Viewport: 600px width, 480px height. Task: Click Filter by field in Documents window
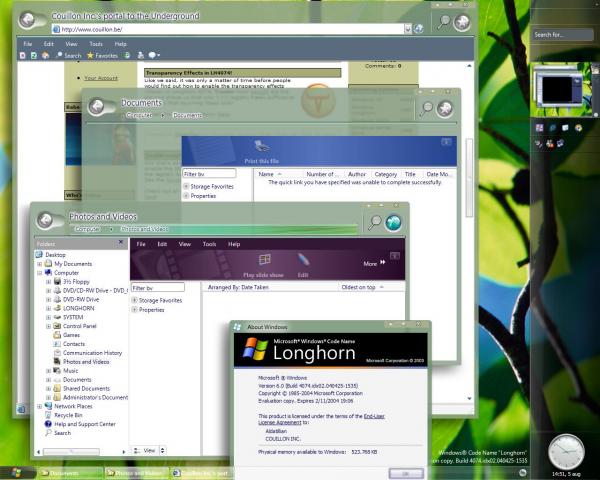pos(209,174)
